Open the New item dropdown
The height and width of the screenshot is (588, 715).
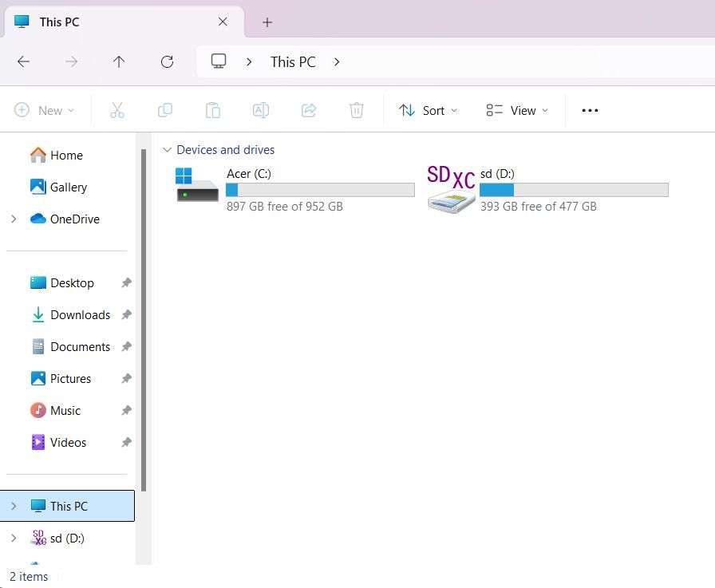45,110
